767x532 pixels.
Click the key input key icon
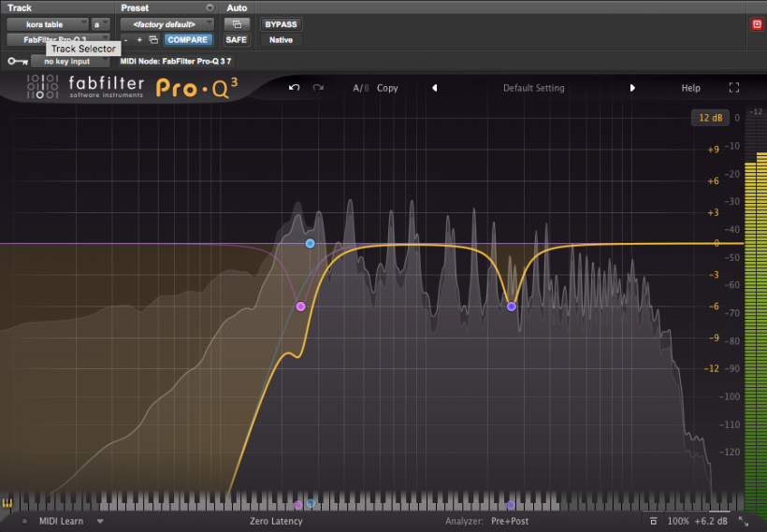18,61
